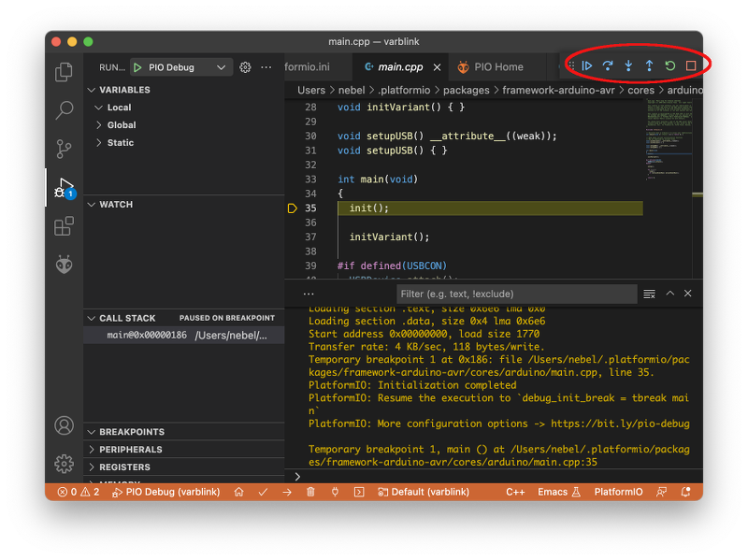This screenshot has width=748, height=560.
Task: Open the Accounts menu icon
Action: tap(64, 425)
